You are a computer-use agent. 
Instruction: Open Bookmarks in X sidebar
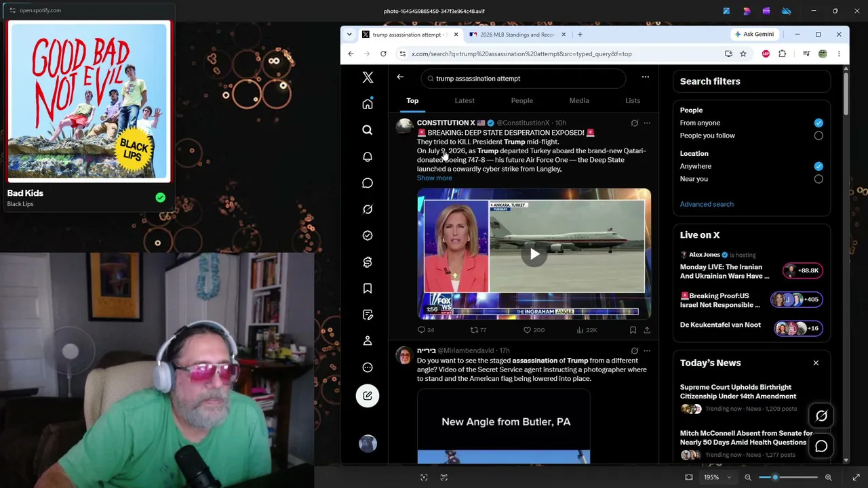(x=368, y=289)
